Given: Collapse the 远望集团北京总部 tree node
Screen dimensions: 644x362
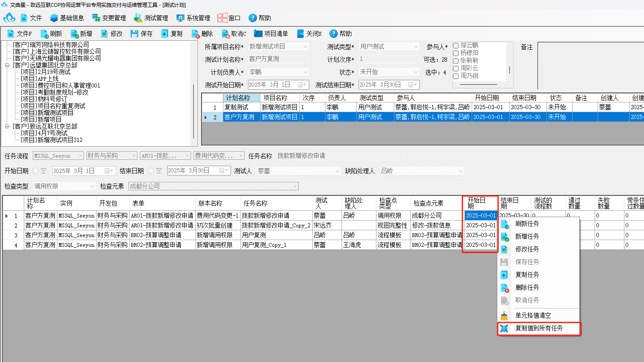Looking at the screenshot, I should tap(7, 65).
